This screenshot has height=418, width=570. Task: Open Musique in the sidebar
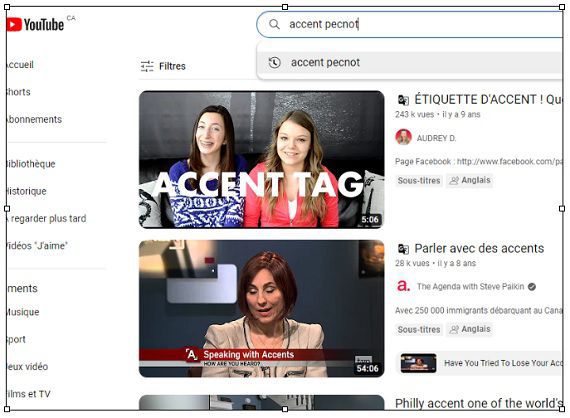click(23, 312)
